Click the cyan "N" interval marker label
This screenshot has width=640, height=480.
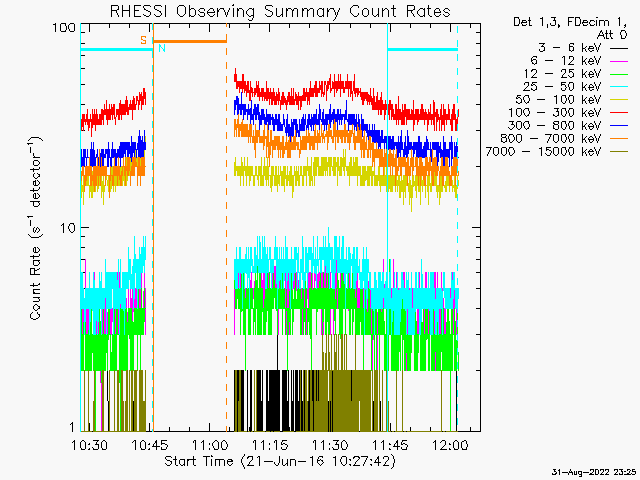(162, 49)
